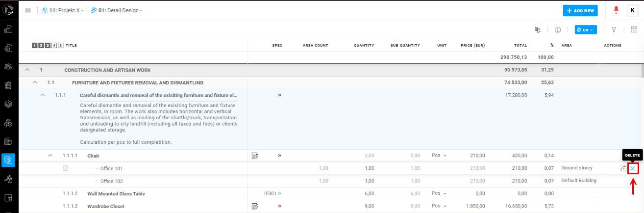Tick the checkbox beside Office 101
This screenshot has width=644, height=213.
[65, 168]
